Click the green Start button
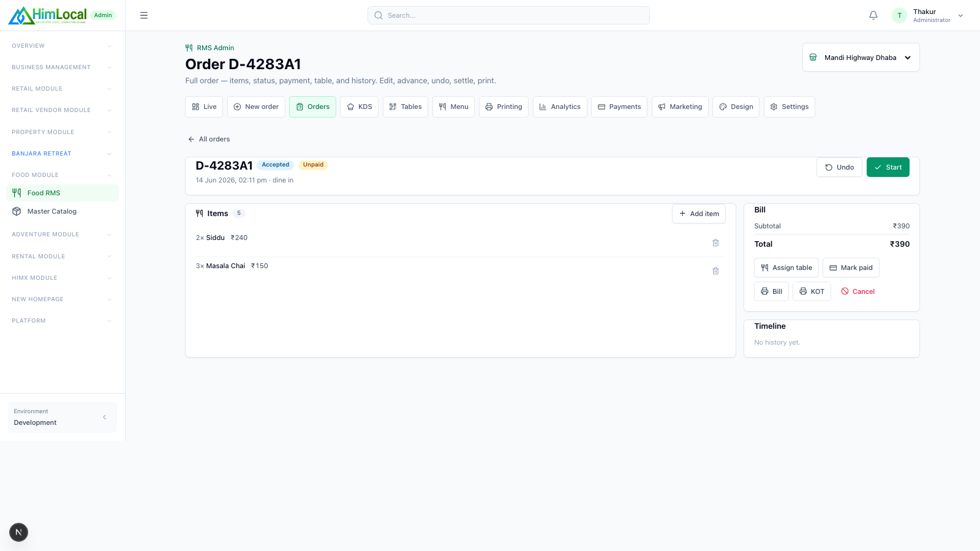The width and height of the screenshot is (980, 551). (888, 167)
